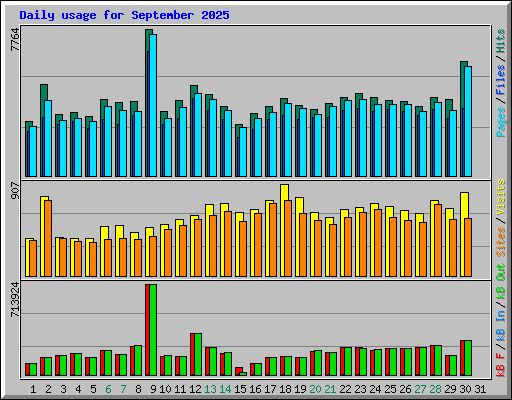This screenshot has height=400, width=512.
Task: Select the orange sites bar for day 18
Action: 288,238
